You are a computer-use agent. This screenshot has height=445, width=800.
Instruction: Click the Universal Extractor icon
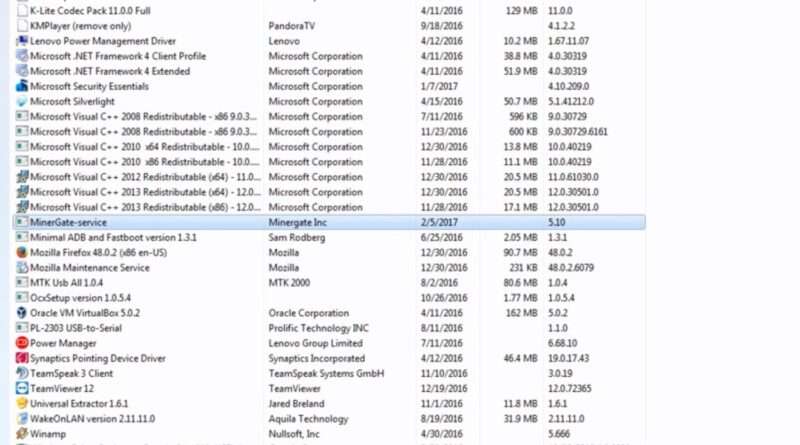pos(22,403)
